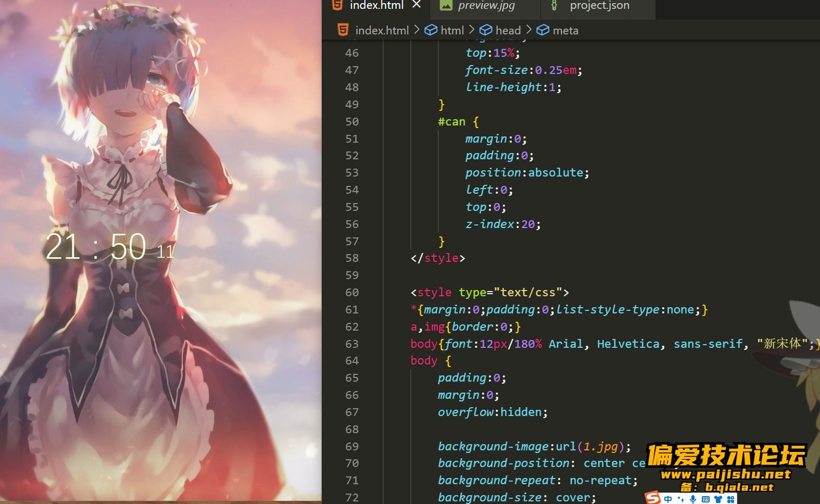Click line number 58 in the gutter

pos(352,258)
